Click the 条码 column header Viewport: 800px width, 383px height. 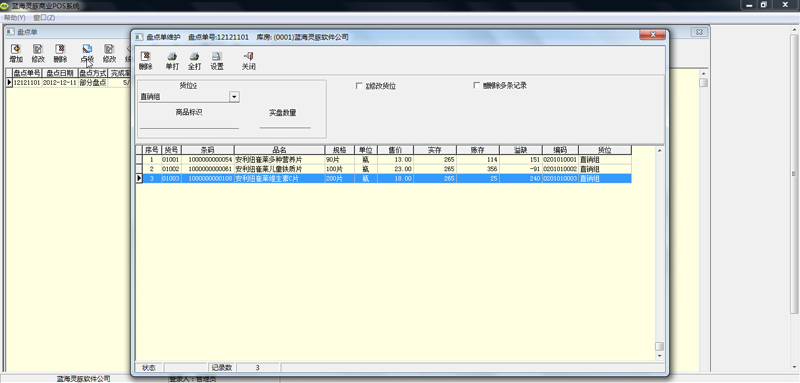click(x=208, y=150)
